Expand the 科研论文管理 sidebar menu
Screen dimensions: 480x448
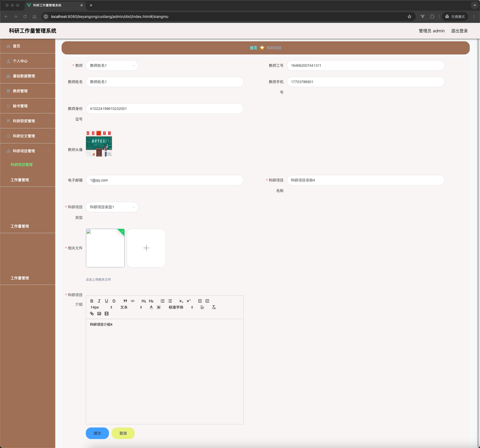28,136
